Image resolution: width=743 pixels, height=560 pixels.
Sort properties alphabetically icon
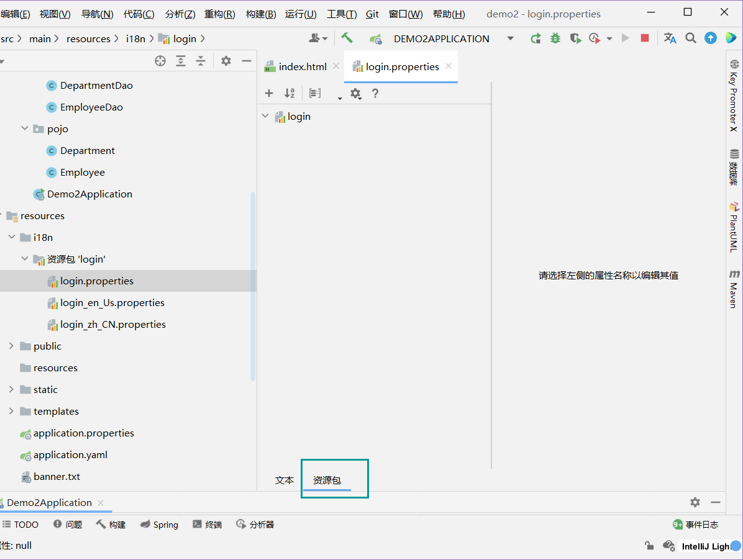point(289,93)
